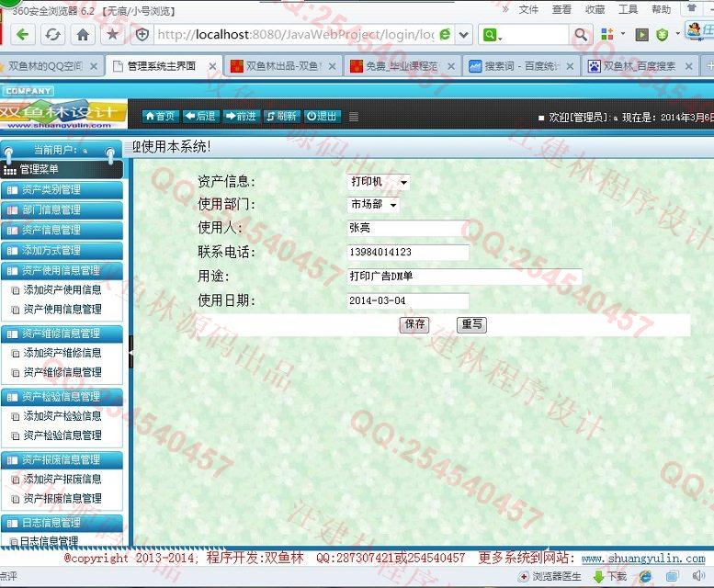This screenshot has width=714, height=588.
Task: Open the address bar history dropdown arrow
Action: (x=463, y=35)
